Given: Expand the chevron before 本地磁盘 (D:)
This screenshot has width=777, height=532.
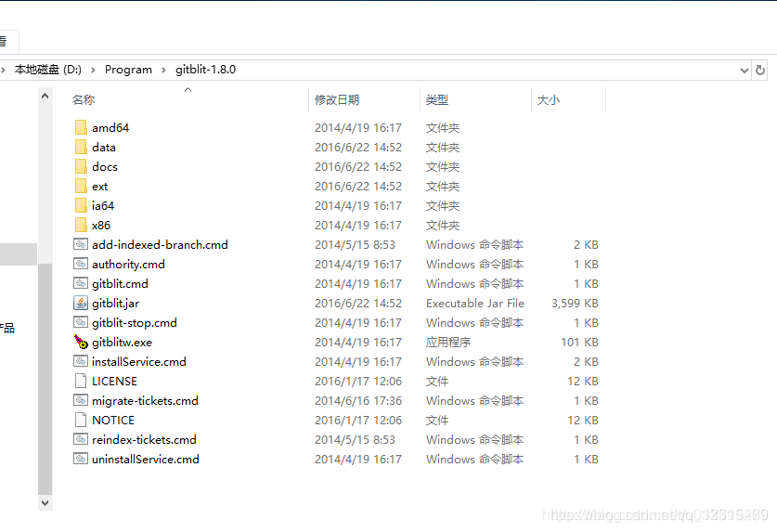Looking at the screenshot, I should coord(3,70).
